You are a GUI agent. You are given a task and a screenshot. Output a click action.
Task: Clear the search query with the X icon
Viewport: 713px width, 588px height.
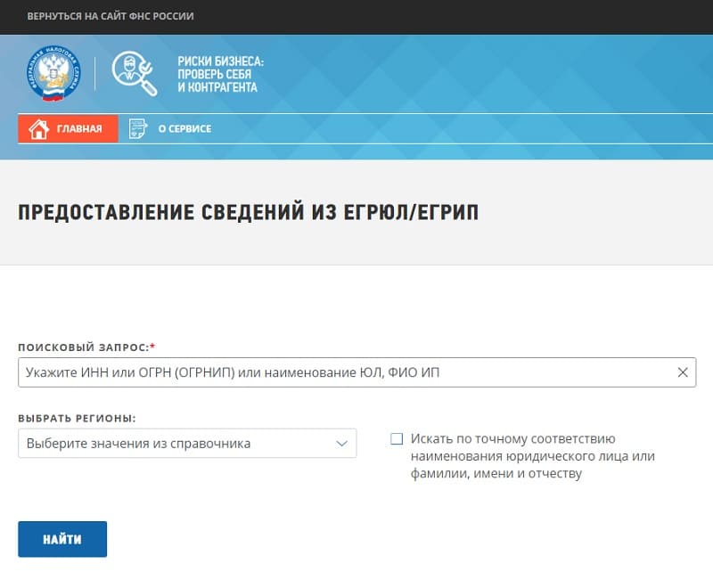[x=683, y=372]
